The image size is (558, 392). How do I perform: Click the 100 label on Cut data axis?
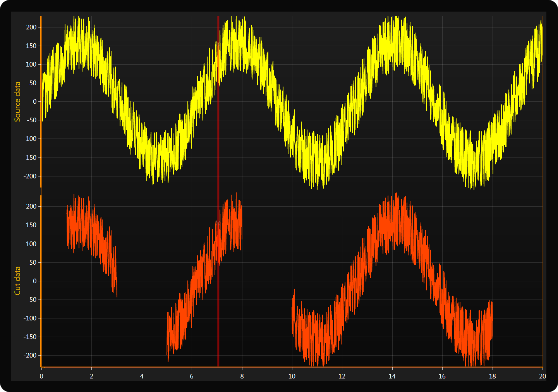click(31, 244)
